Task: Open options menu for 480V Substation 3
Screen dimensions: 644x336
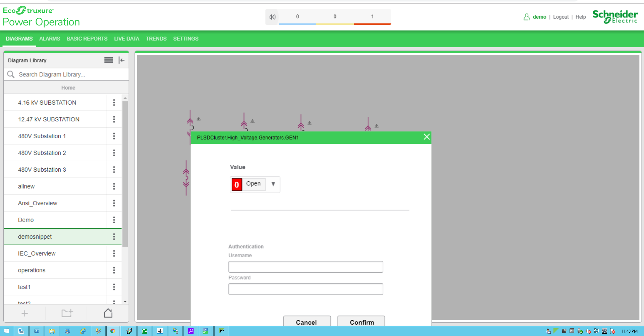Action: point(114,170)
